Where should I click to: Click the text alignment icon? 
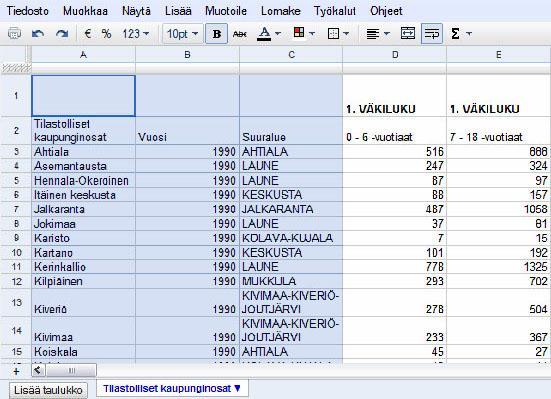point(373,34)
